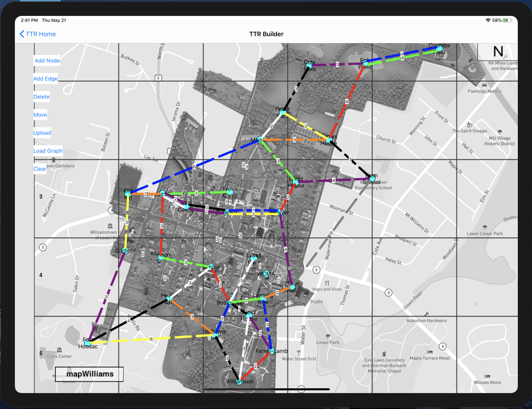Select the Farley-Lamb node
Screen dimensions: 532x409
coord(272,351)
